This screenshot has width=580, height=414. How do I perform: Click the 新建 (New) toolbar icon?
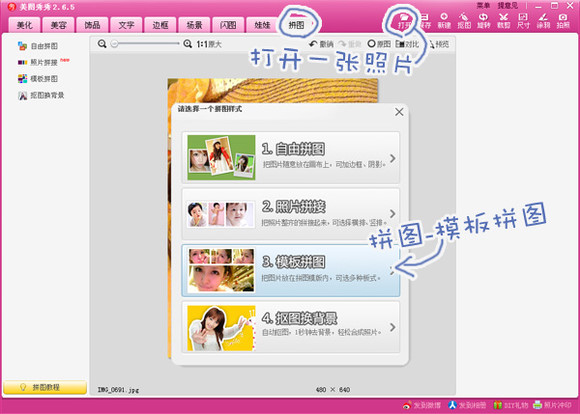coord(444,21)
